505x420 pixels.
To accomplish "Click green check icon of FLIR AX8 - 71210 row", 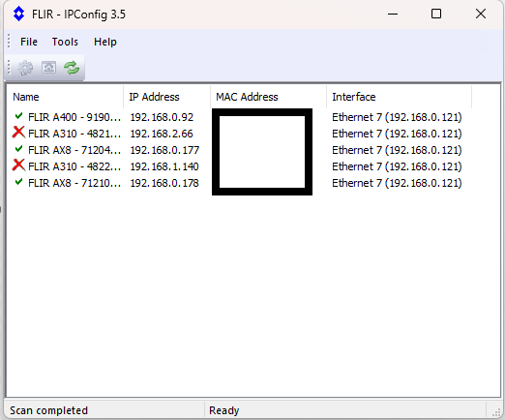I will click(x=18, y=182).
